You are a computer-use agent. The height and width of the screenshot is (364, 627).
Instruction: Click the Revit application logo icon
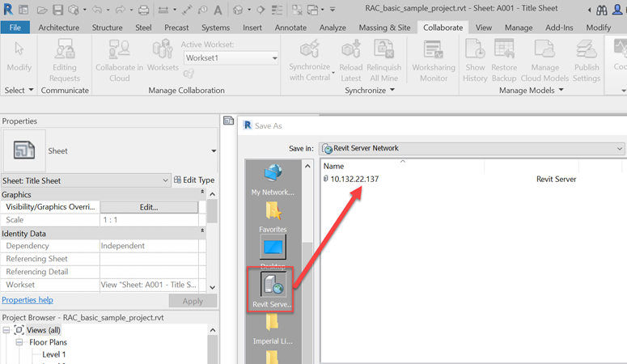pos(7,9)
